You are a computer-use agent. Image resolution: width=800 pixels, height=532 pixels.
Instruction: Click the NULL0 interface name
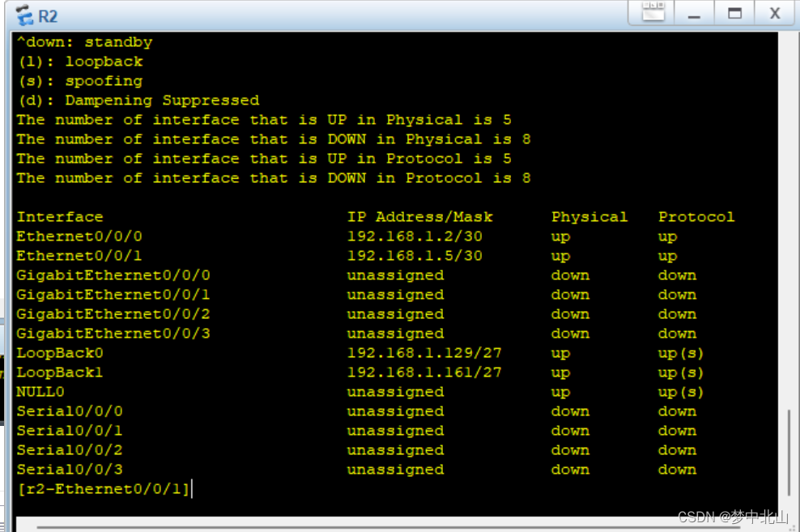click(x=40, y=392)
